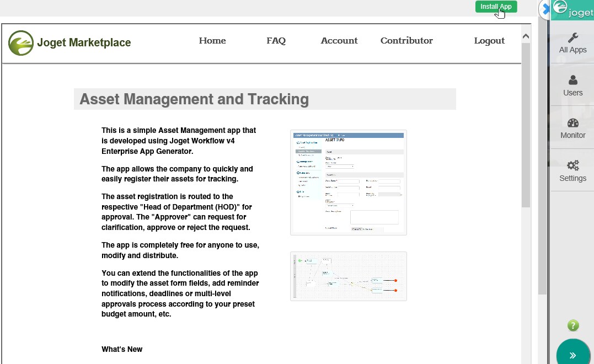
Task: Open the workflow diagram thumbnail
Action: pos(349,276)
